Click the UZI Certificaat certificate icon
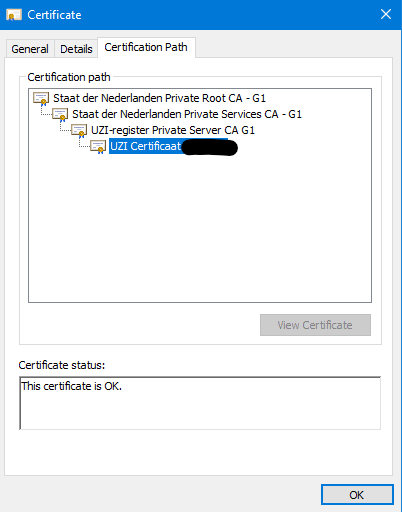The height and width of the screenshot is (512, 402). coord(98,147)
